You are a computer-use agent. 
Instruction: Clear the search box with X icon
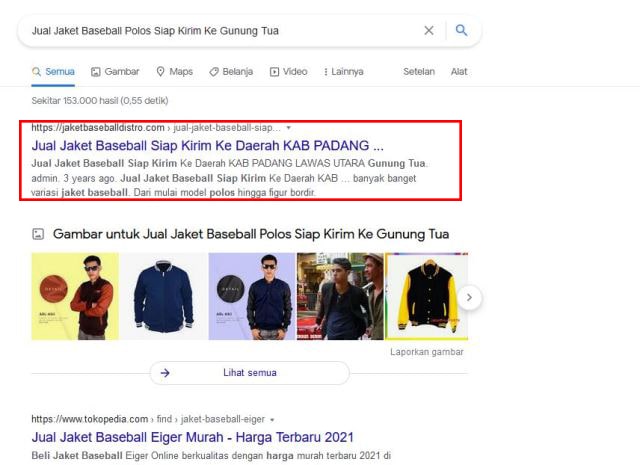click(429, 31)
